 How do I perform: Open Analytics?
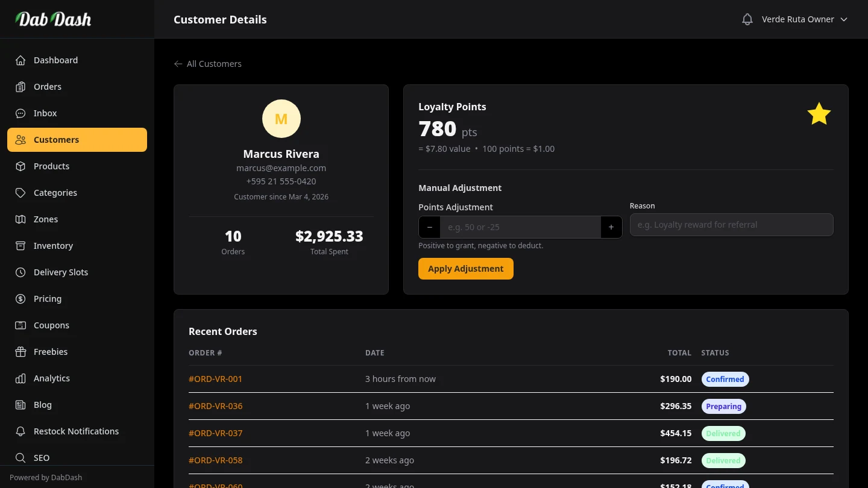coord(51,378)
